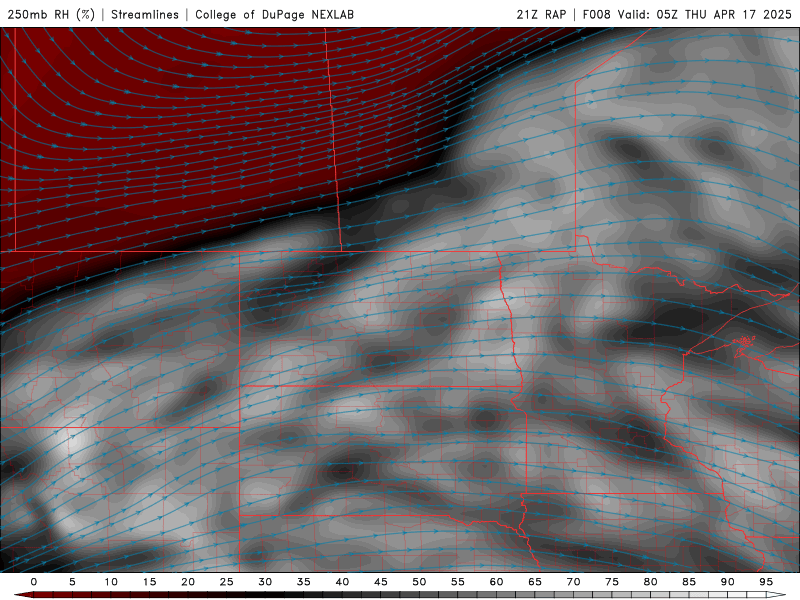Select the 'Valid: 05Z THU APR 17 2025' text

705,14
